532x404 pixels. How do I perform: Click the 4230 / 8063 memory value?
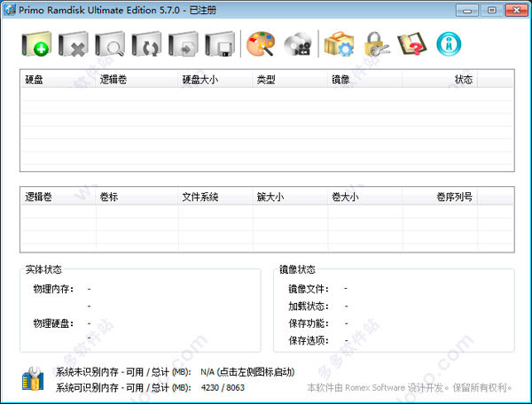point(223,387)
